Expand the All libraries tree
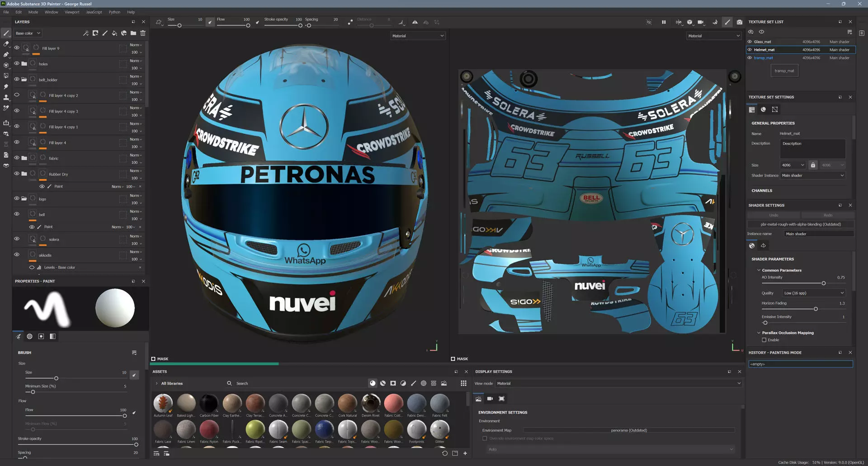The width and height of the screenshot is (868, 466). [x=156, y=383]
